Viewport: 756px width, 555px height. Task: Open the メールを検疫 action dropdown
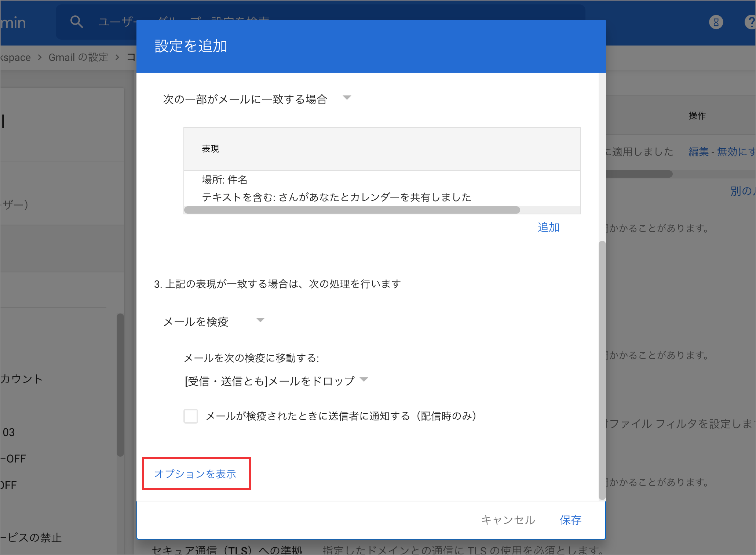tap(214, 322)
